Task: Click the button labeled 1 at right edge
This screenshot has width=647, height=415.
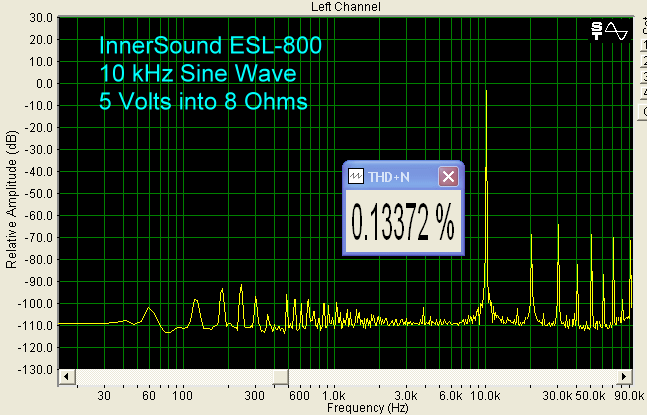Action: (644, 45)
